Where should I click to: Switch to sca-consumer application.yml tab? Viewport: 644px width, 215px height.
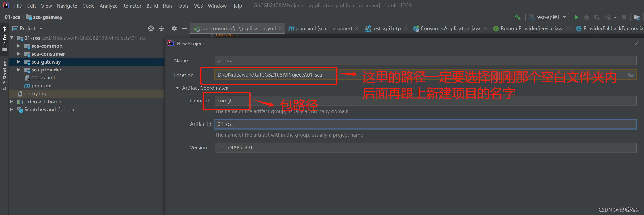point(238,28)
